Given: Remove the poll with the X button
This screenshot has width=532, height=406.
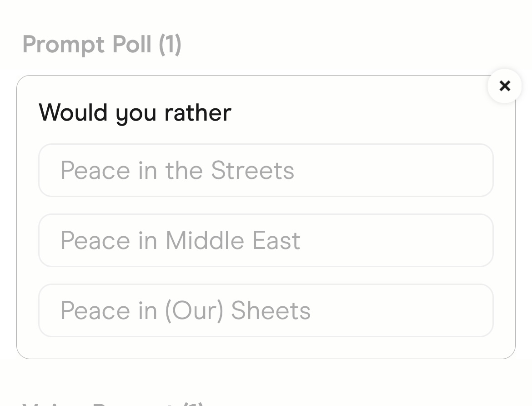Looking at the screenshot, I should (504, 86).
